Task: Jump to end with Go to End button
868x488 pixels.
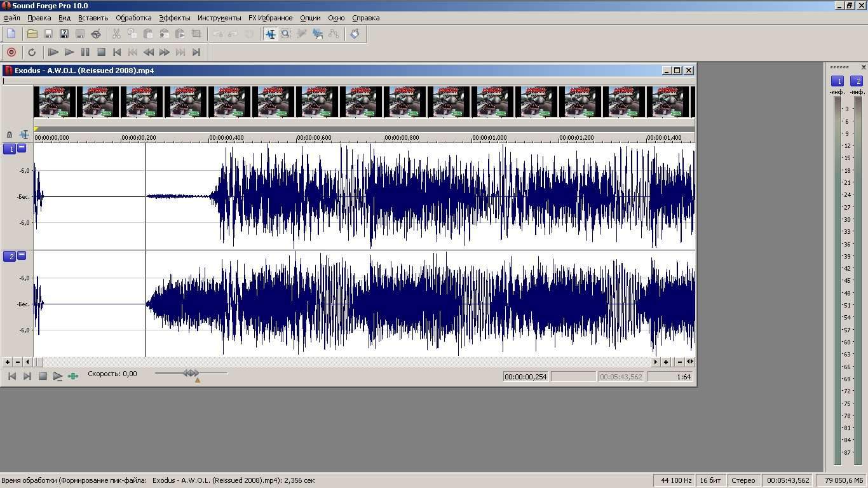Action: coord(196,52)
